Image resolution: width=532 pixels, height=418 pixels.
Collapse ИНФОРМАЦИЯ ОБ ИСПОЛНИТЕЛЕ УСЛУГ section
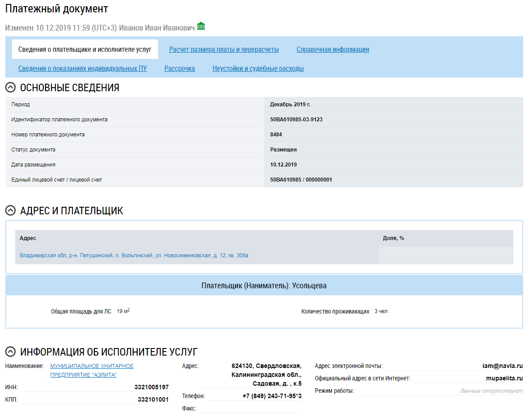(x=10, y=352)
